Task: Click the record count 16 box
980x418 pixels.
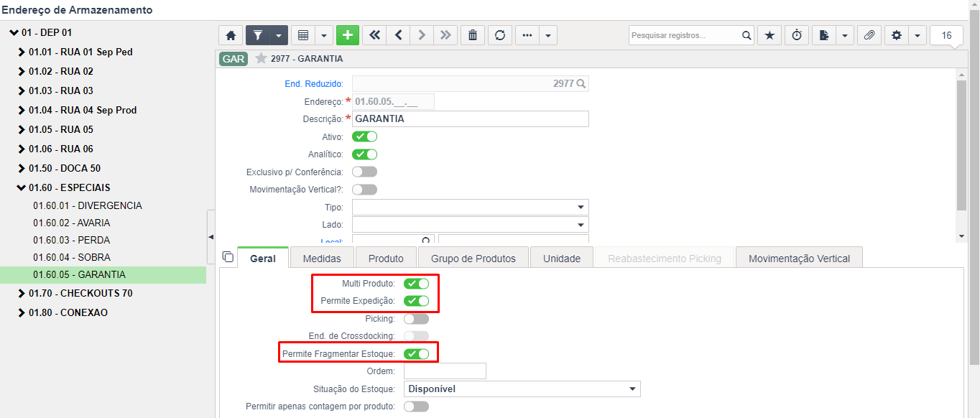Action: pos(946,35)
